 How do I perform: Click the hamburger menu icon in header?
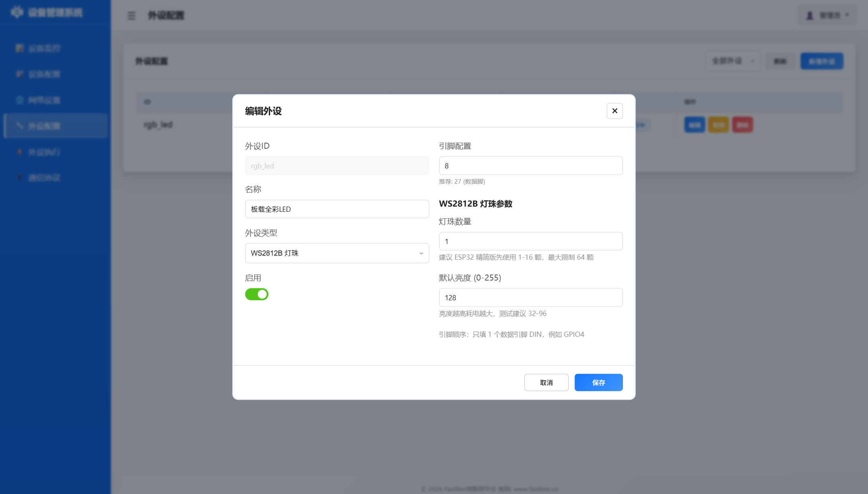[131, 16]
